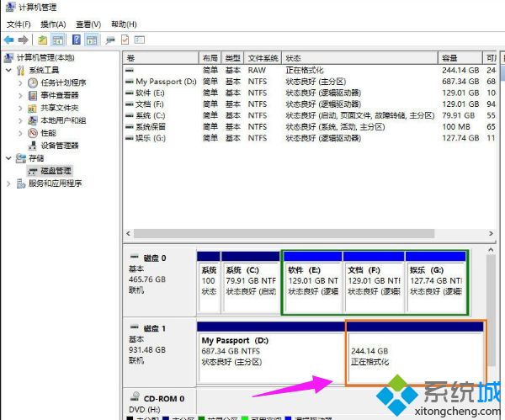Select 共享文件夹 in the tree
The width and height of the screenshot is (505, 420).
[60, 108]
